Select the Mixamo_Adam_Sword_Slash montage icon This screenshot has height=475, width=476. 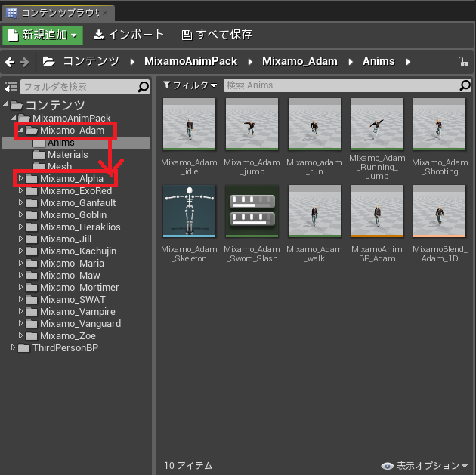click(x=252, y=211)
